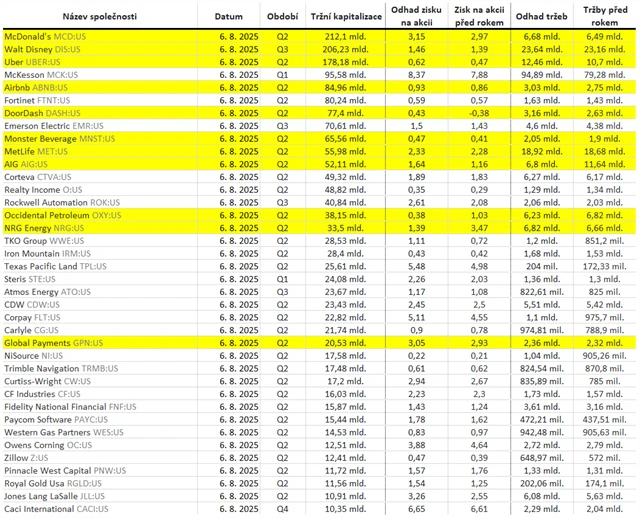Viewport: 640px width, 518px height.
Task: Select the 'Tržní kapitalizace' column header
Action: click(x=347, y=18)
